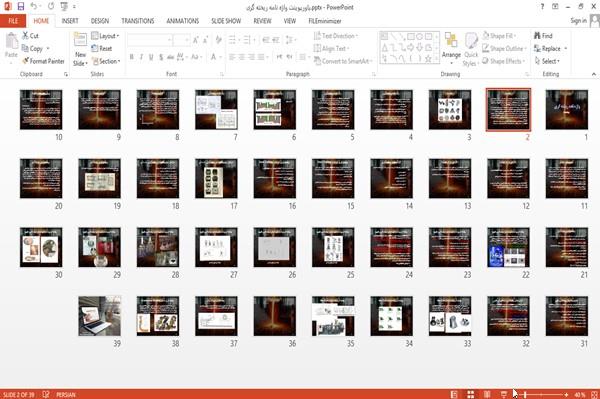Toggle Underline formatting
Viewport: 600px width, 399px height.
(151, 57)
